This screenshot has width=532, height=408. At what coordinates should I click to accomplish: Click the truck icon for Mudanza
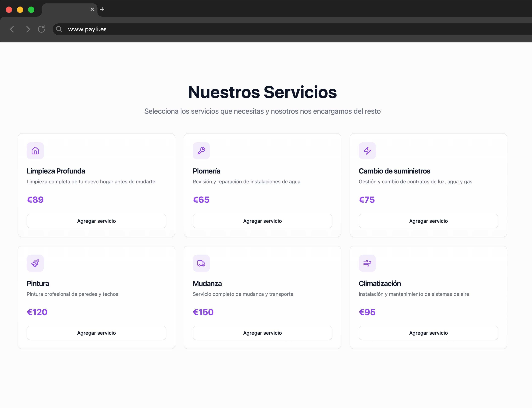[201, 263]
